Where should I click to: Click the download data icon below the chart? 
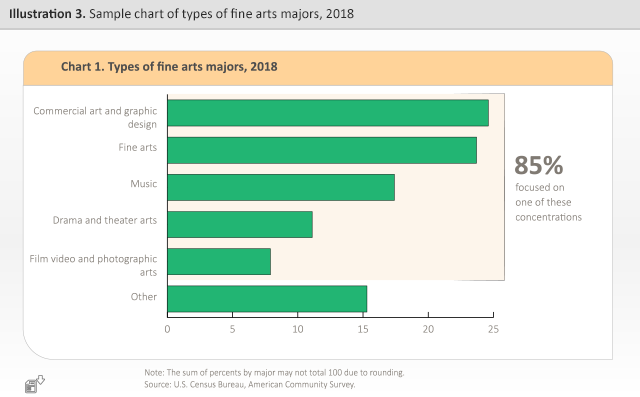34,384
